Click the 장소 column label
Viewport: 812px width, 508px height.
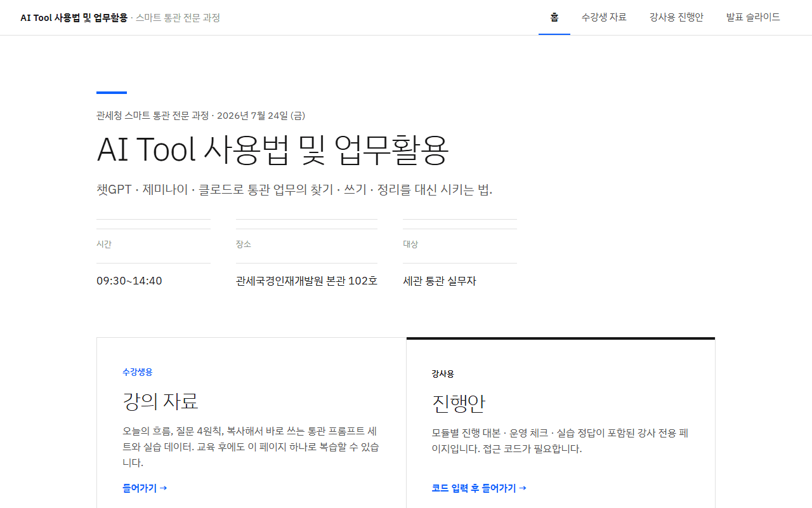pos(244,244)
